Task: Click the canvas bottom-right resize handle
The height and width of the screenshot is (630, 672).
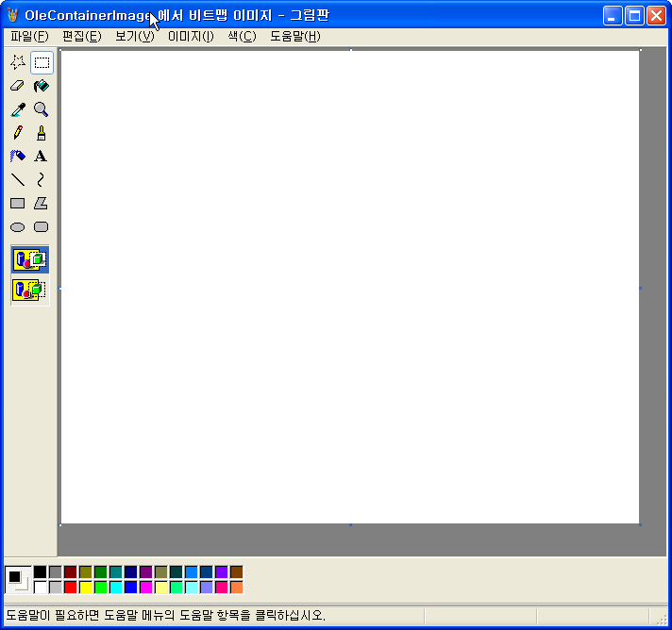Action: [x=640, y=524]
